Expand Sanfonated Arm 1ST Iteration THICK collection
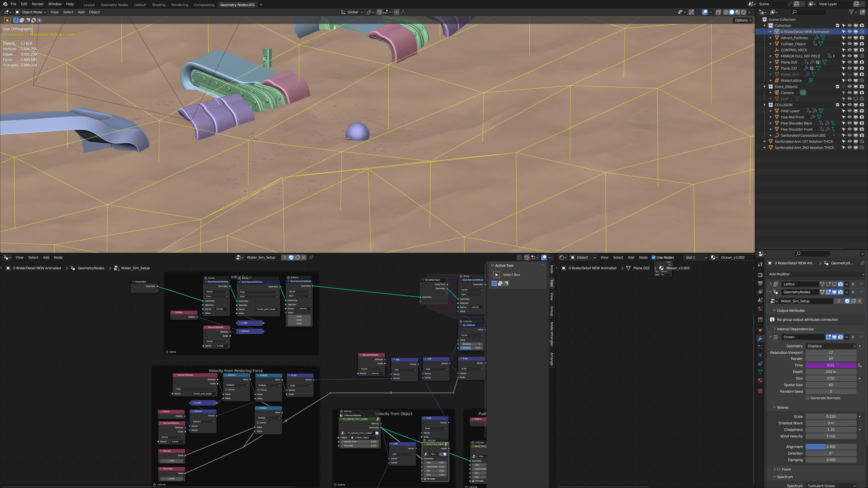This screenshot has height=488, width=868. click(x=764, y=141)
